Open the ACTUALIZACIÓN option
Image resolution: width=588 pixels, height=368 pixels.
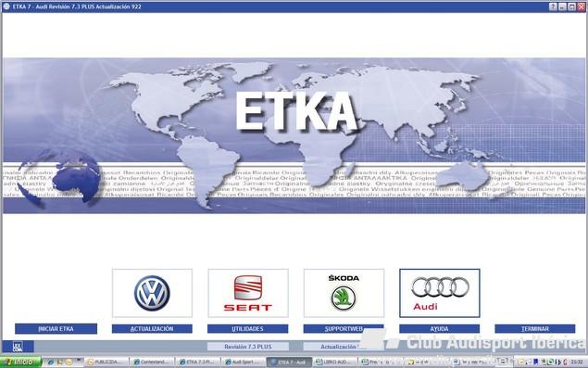(x=152, y=329)
